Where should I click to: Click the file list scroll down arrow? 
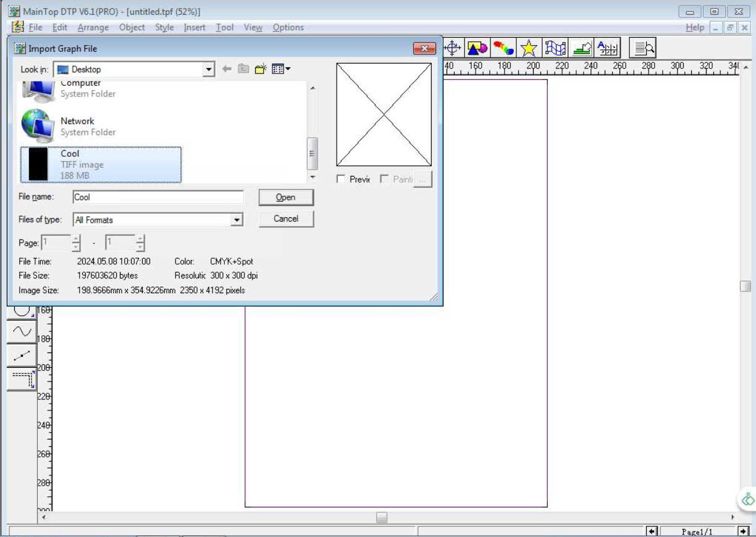pyautogui.click(x=312, y=177)
